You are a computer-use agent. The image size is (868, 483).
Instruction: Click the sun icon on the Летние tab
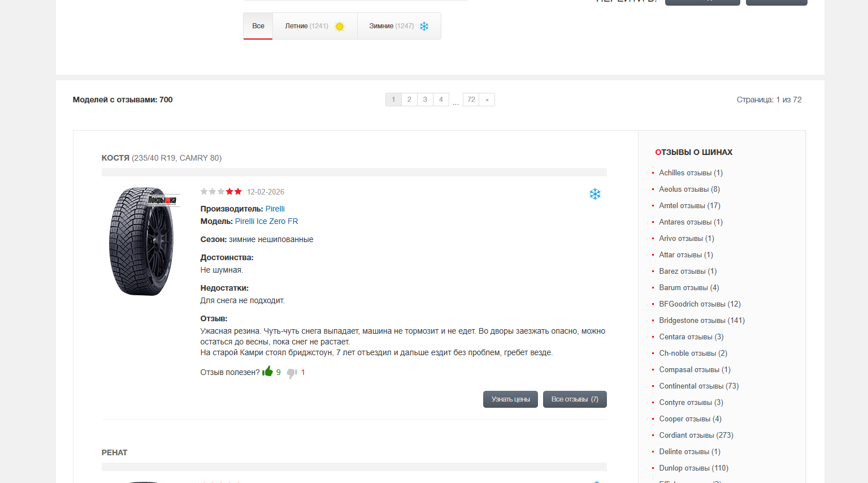(x=340, y=26)
